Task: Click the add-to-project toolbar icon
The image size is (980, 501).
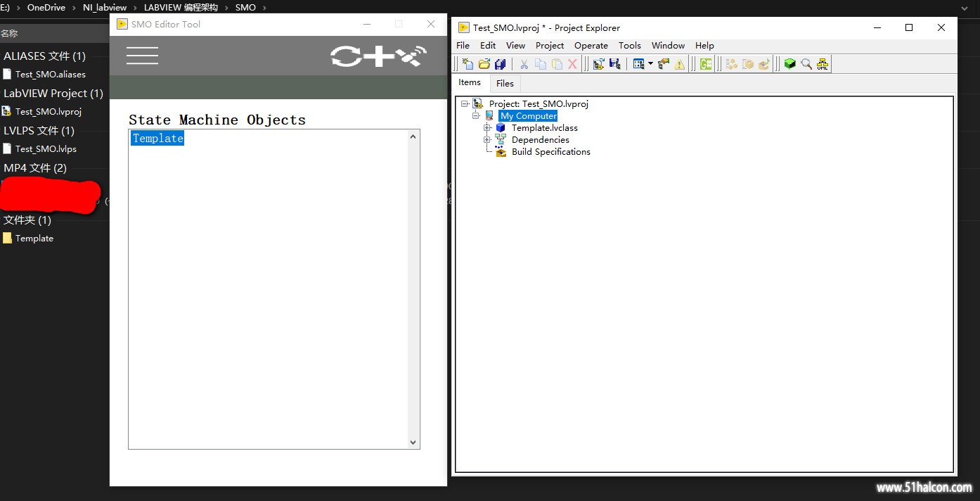Action: (x=599, y=64)
